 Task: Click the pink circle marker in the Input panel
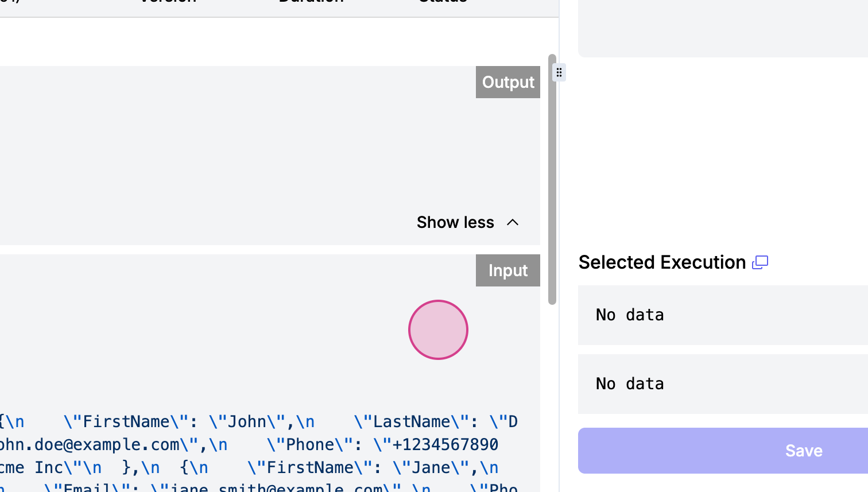coord(438,330)
